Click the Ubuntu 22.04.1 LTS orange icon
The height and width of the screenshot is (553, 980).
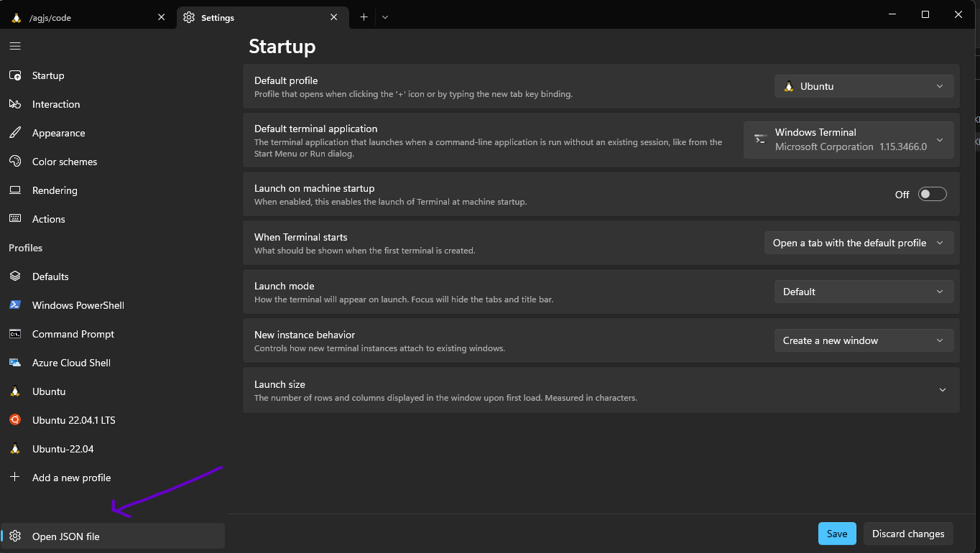point(15,420)
